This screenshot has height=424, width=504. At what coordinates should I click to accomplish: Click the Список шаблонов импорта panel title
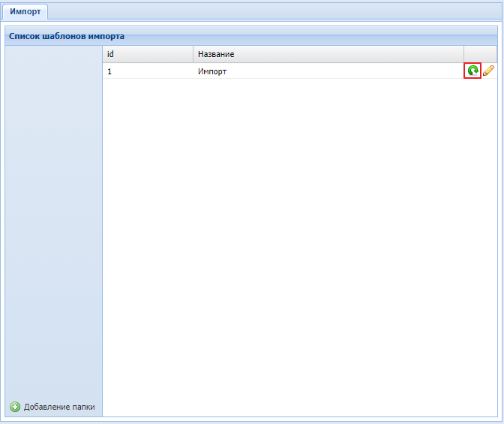[67, 36]
